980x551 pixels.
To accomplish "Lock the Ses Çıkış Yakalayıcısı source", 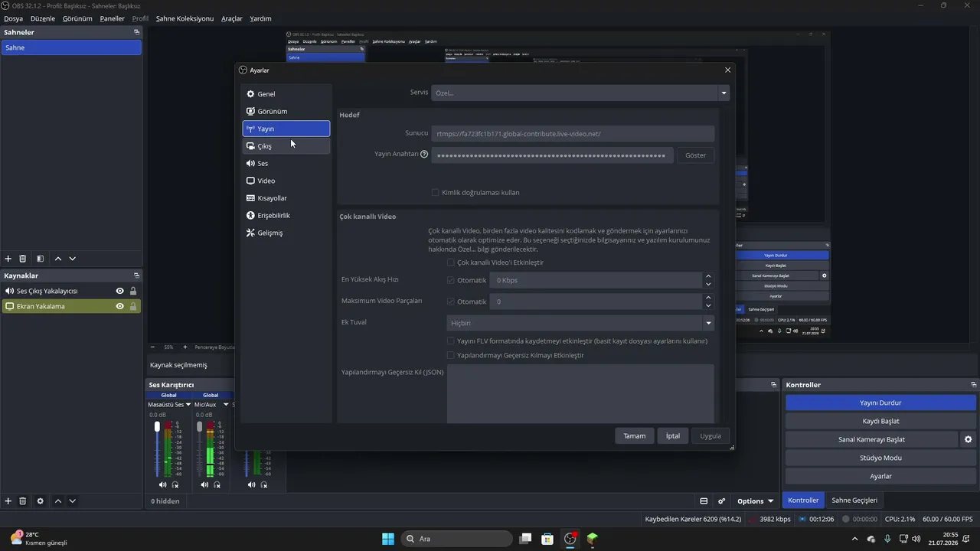I will point(133,291).
